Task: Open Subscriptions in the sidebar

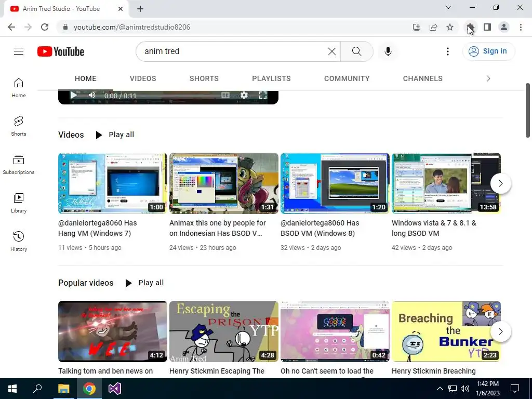Action: (19, 165)
